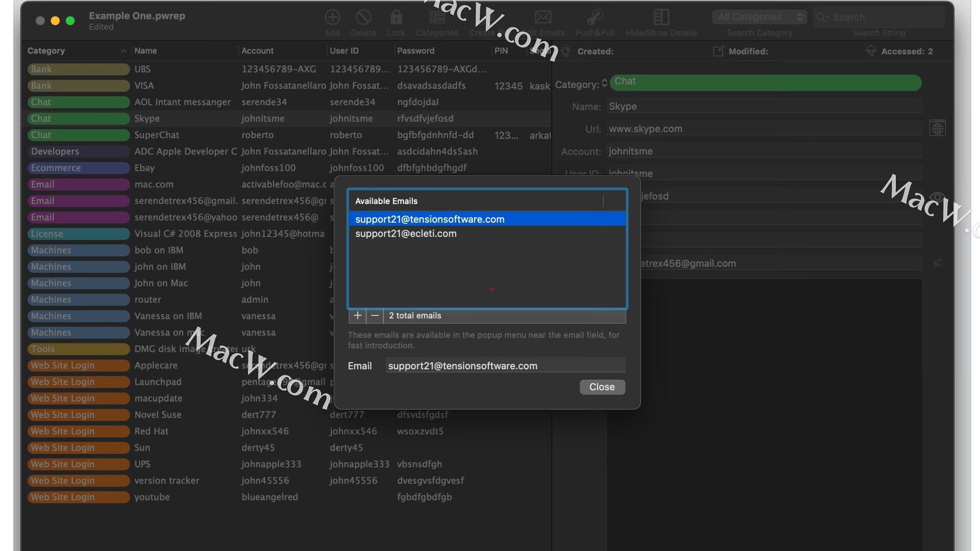Viewport: 980px width, 551px height.
Task: Click the Delete toolbar icon
Action: coord(363,17)
